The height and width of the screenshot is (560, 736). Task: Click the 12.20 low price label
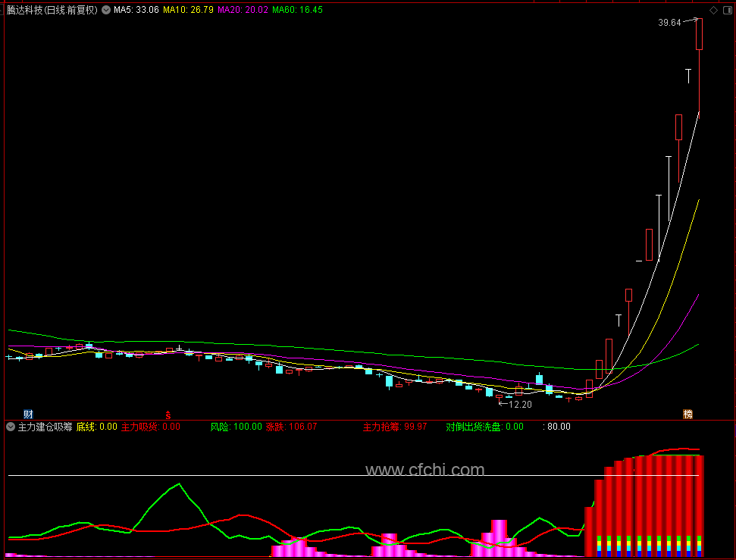pos(520,404)
